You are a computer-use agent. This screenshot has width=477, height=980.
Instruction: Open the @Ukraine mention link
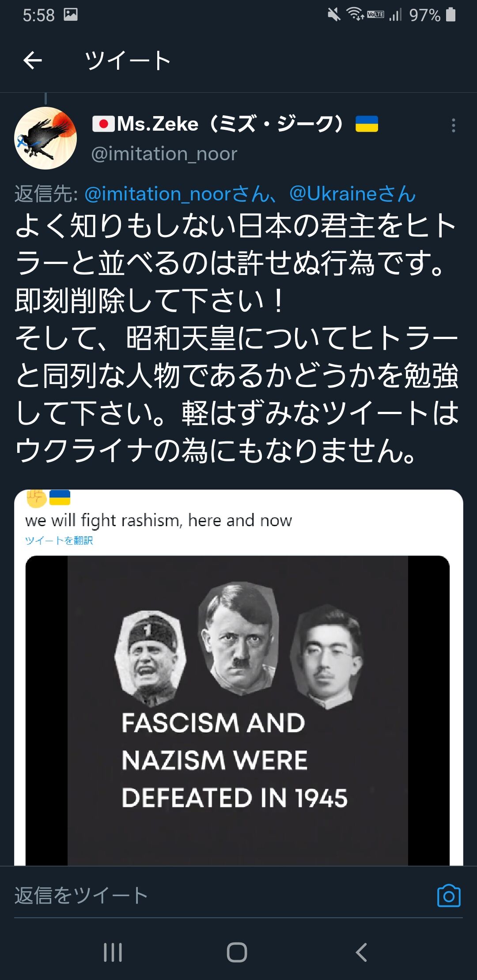click(x=352, y=194)
